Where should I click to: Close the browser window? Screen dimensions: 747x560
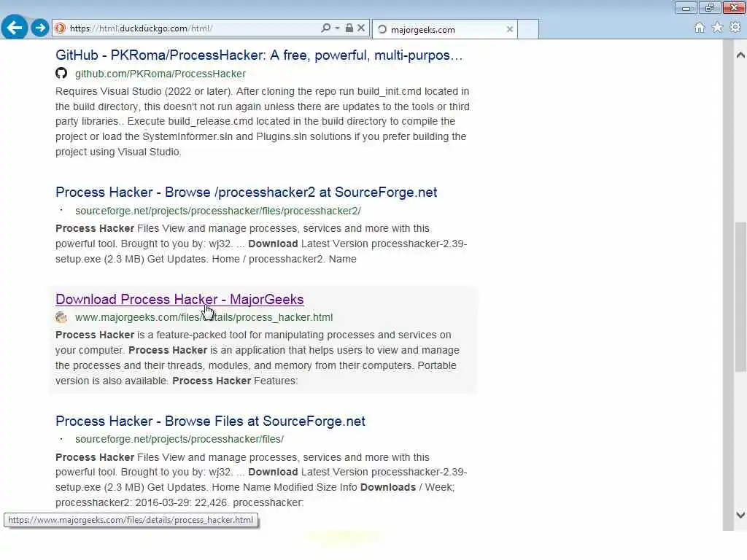tap(734, 7)
